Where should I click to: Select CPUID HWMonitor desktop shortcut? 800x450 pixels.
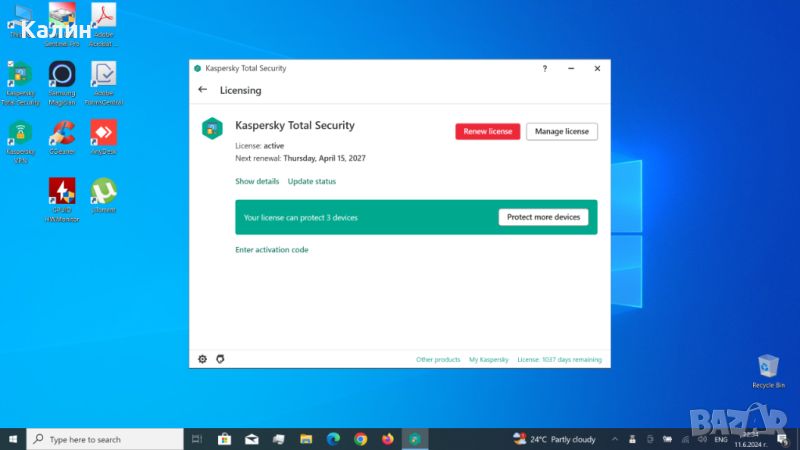(62, 200)
